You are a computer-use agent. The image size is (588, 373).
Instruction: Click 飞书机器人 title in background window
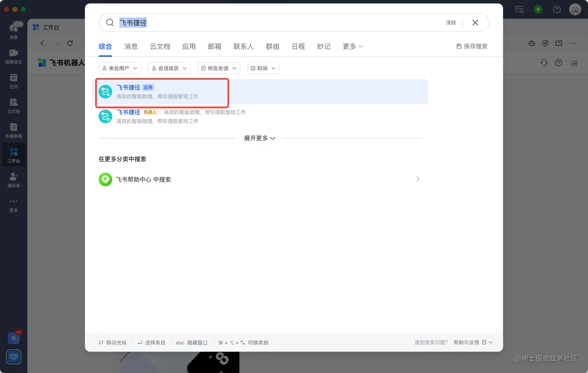pyautogui.click(x=67, y=63)
